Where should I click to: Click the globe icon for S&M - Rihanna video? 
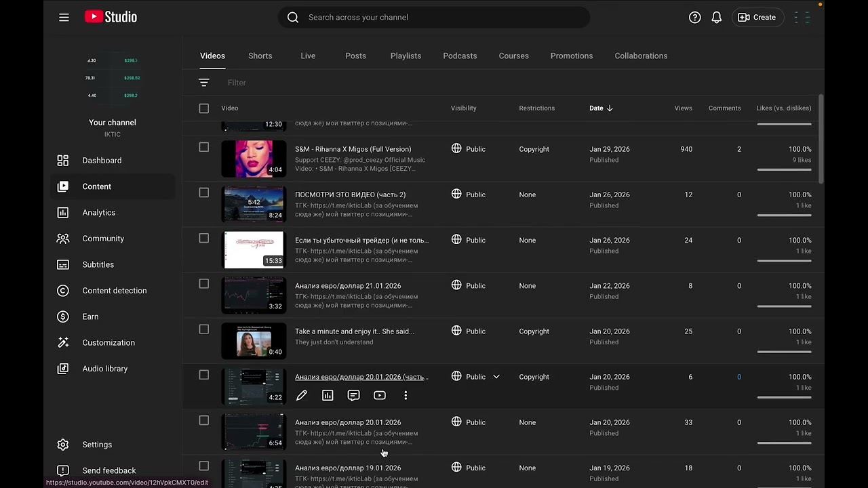(456, 148)
